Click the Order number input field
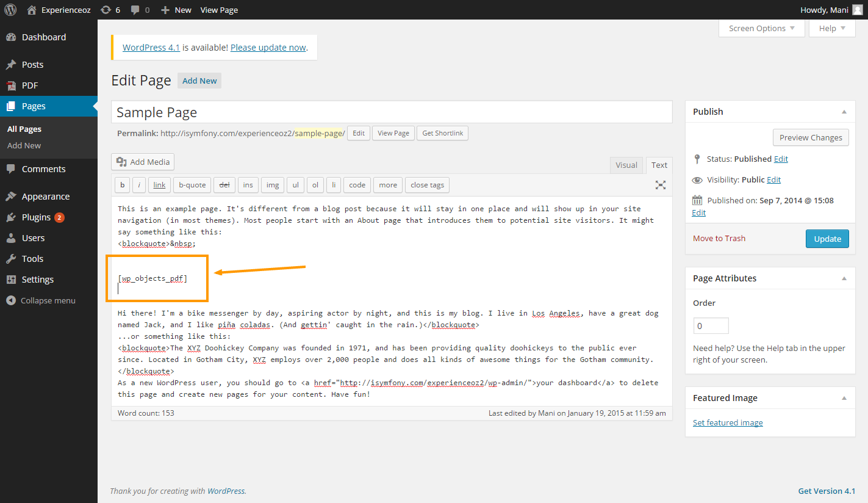The width and height of the screenshot is (868, 503). coord(711,326)
